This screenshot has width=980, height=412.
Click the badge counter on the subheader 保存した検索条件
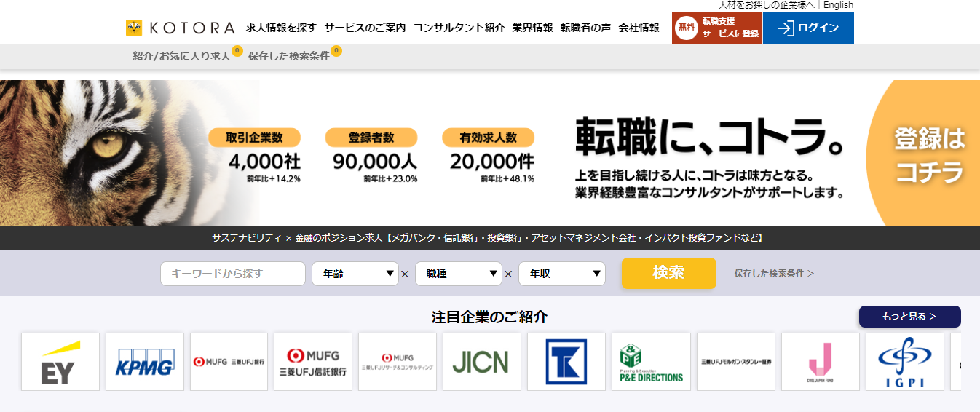(336, 51)
